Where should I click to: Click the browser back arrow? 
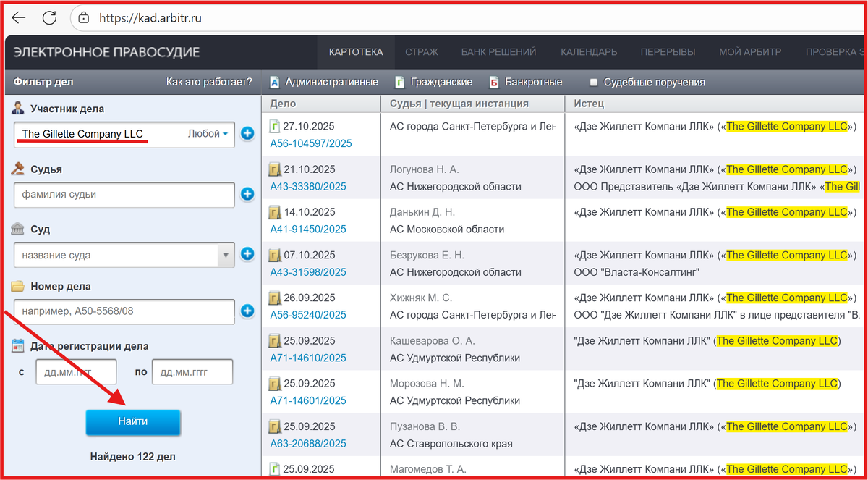click(19, 17)
